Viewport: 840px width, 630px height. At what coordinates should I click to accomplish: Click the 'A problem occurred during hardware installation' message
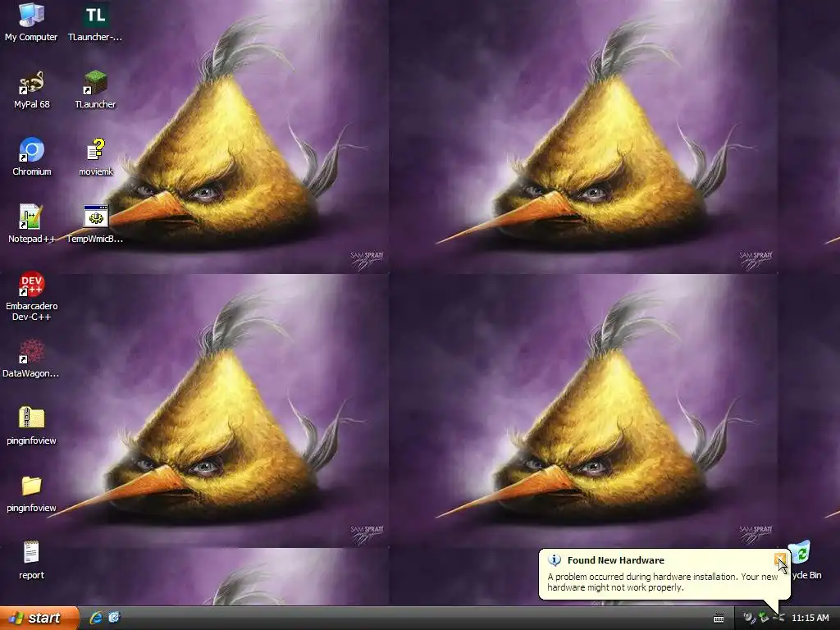tap(662, 582)
